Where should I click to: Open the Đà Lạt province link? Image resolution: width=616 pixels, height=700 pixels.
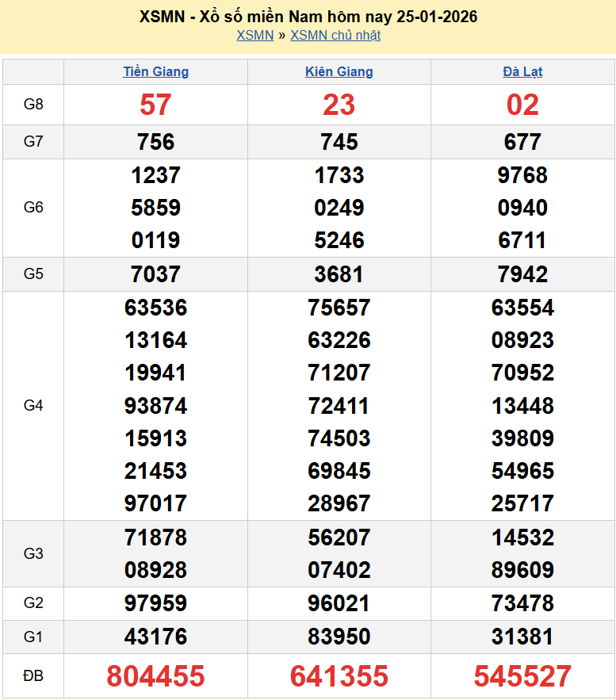tap(522, 71)
